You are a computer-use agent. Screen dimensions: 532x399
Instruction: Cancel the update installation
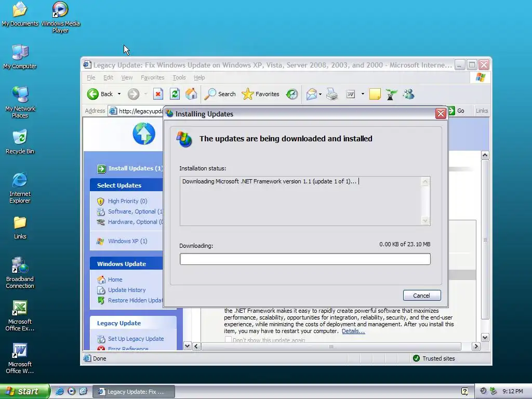422,296
